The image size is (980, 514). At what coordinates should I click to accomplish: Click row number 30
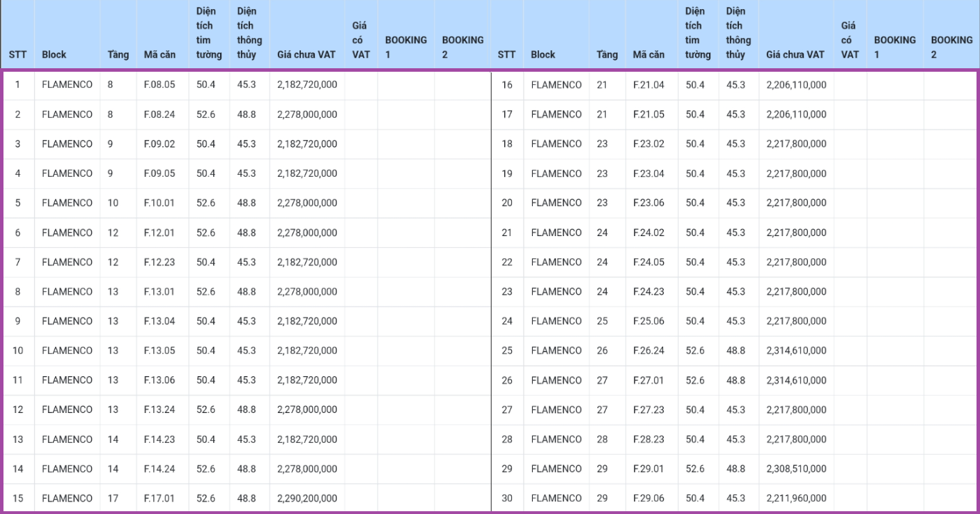pyautogui.click(x=507, y=499)
